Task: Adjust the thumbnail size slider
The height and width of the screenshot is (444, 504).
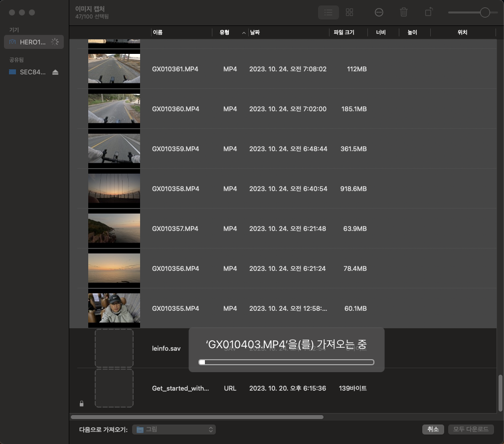Action: coord(485,12)
